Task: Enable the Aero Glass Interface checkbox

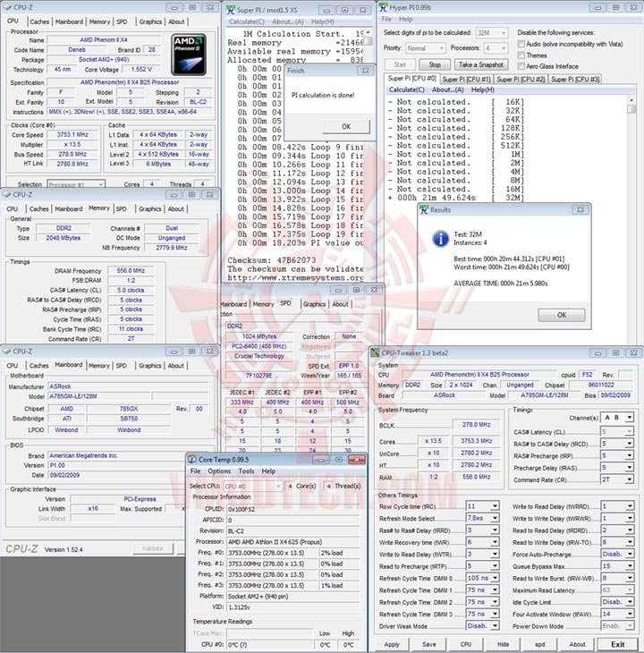Action: pyautogui.click(x=521, y=66)
